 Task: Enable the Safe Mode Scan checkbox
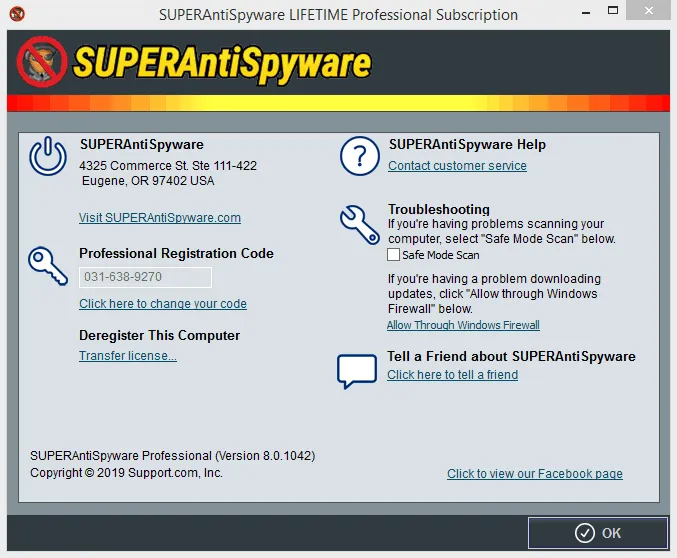(x=393, y=254)
